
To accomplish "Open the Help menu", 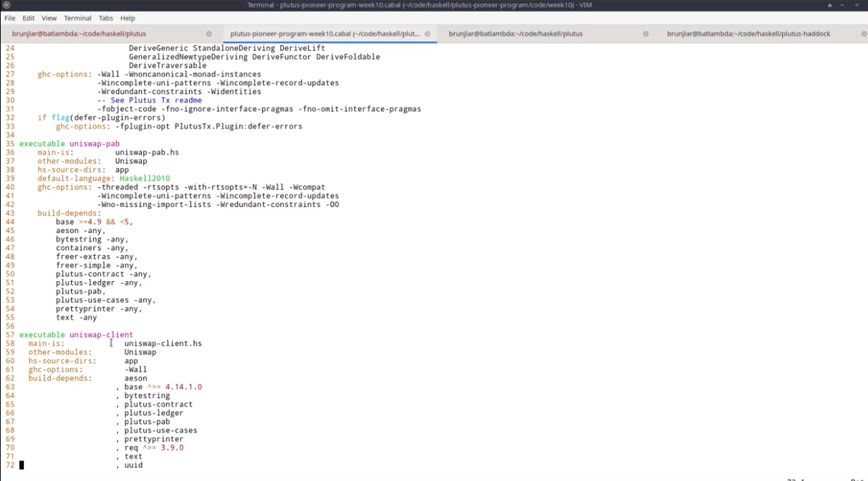I will pyautogui.click(x=128, y=18).
